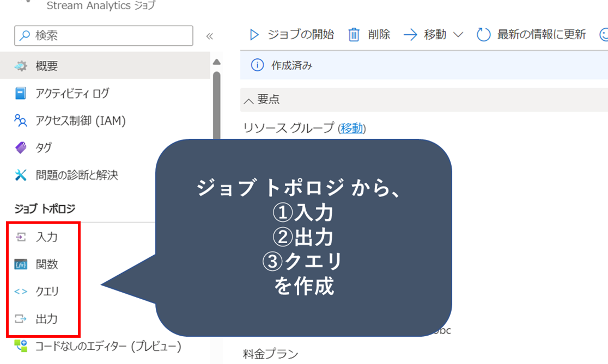Focus the 検索 search field

click(104, 35)
